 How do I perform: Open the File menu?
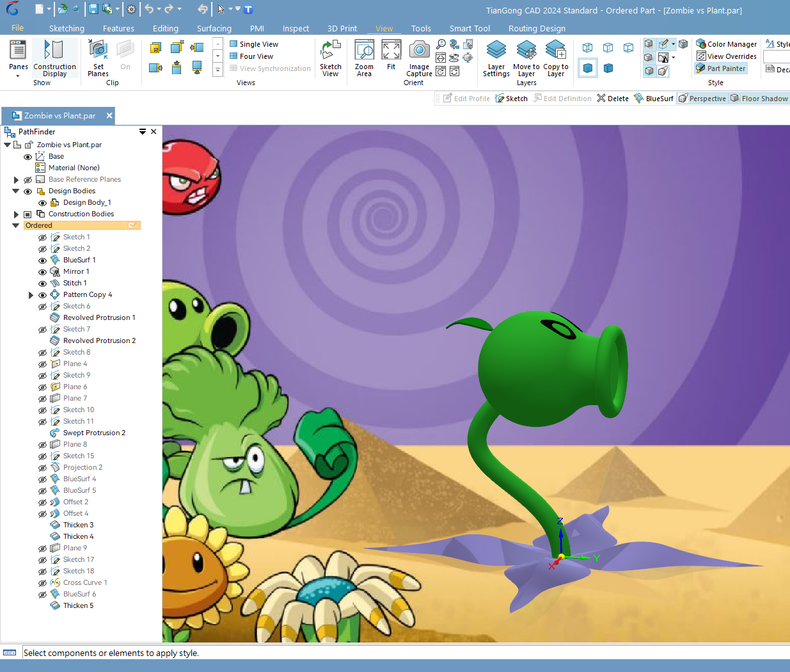point(18,28)
